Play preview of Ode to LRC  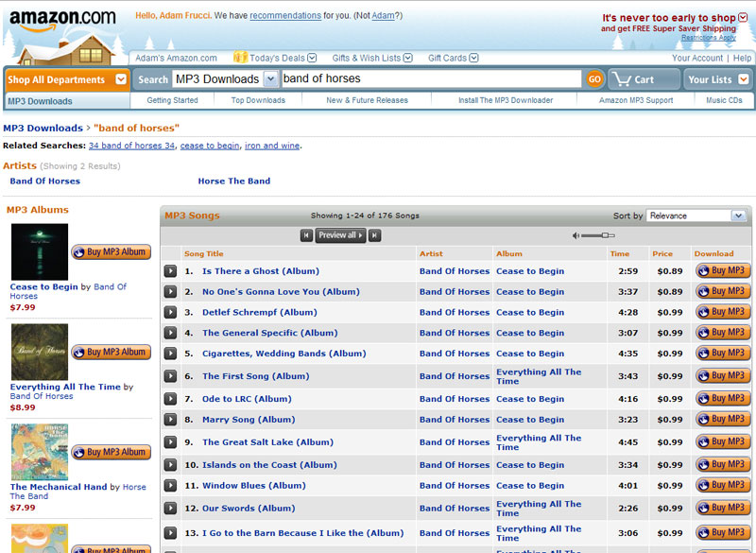170,399
